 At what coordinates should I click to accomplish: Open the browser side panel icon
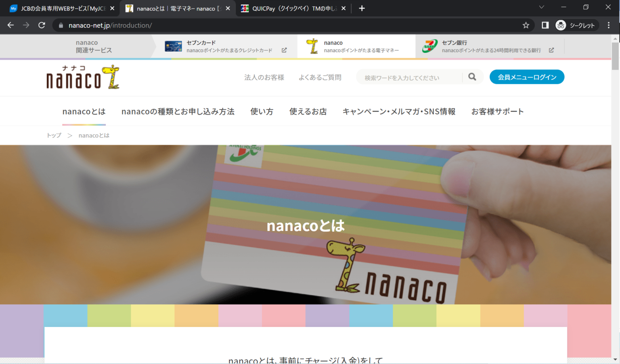coord(545,25)
